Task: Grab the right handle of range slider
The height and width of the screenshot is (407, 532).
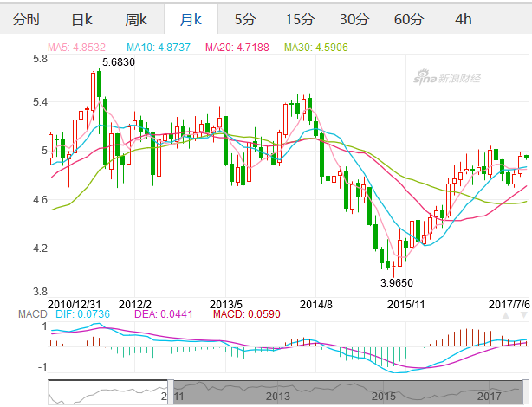Action: tap(526, 391)
